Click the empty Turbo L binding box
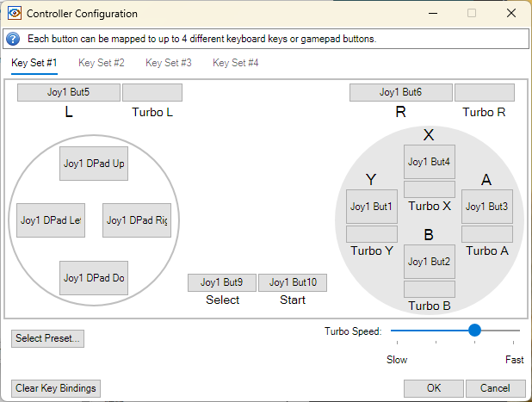Viewport: 532px width, 402px height. (152, 92)
